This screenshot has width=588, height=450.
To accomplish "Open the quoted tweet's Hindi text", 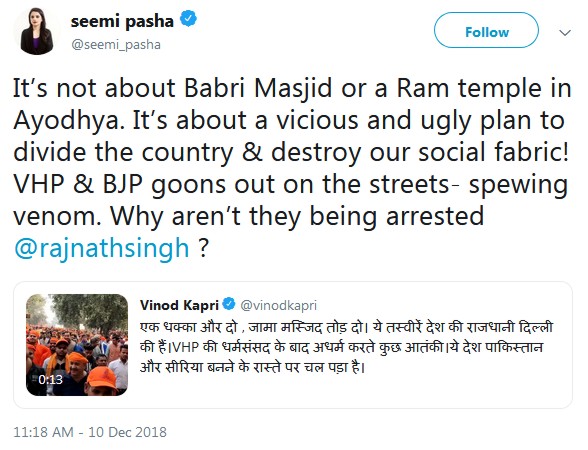I will tap(346, 347).
